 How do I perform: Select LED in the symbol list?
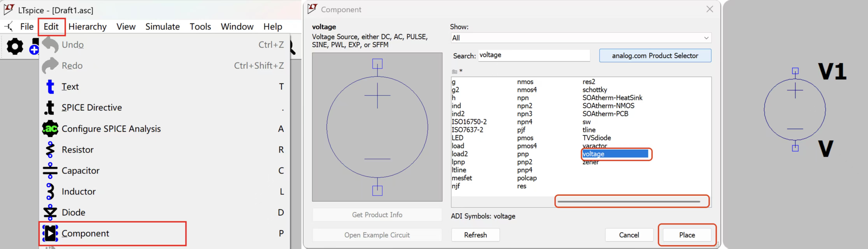coord(458,138)
